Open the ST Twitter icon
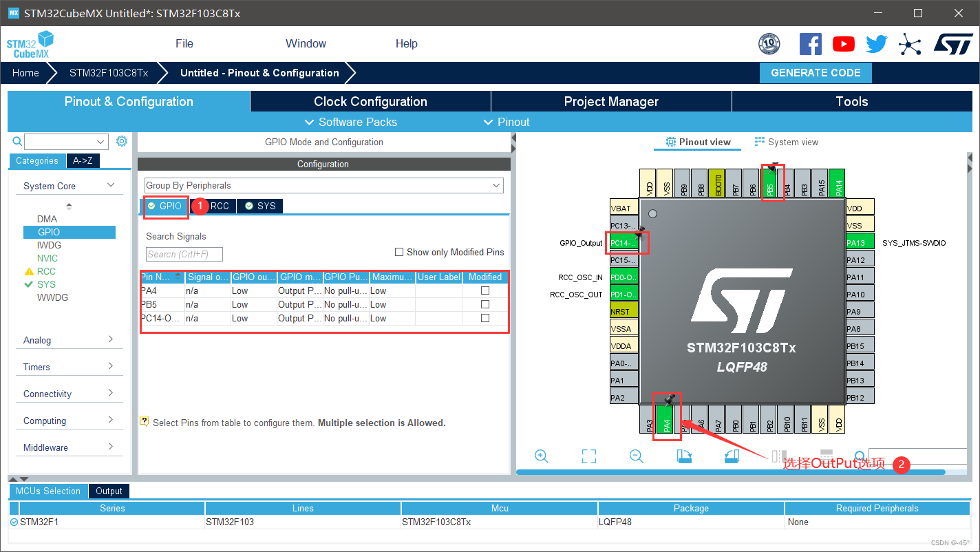The height and width of the screenshot is (552, 980). pos(877,44)
